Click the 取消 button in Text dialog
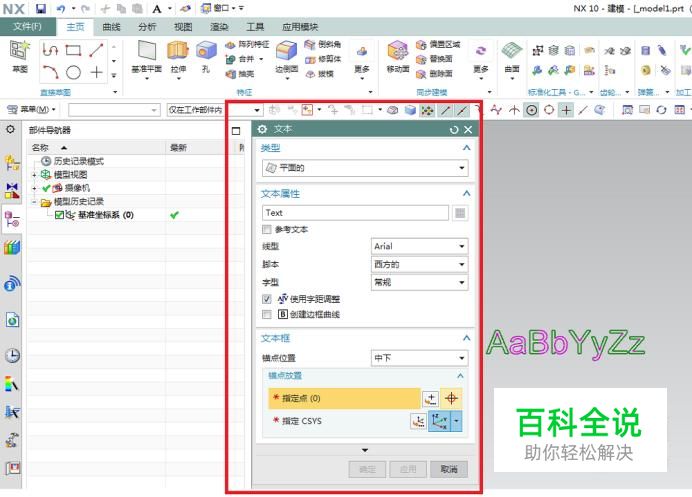Viewport: 692px width, 497px height. (449, 469)
